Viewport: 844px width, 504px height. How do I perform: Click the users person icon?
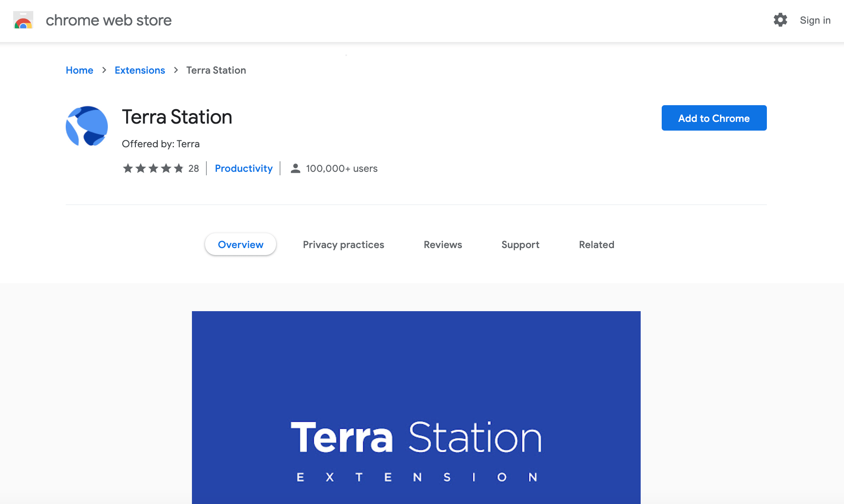(x=295, y=168)
